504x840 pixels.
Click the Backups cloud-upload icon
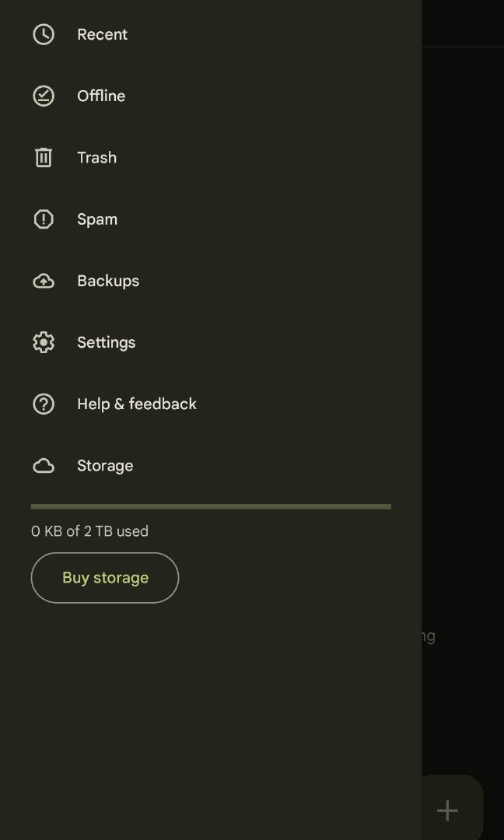(44, 280)
